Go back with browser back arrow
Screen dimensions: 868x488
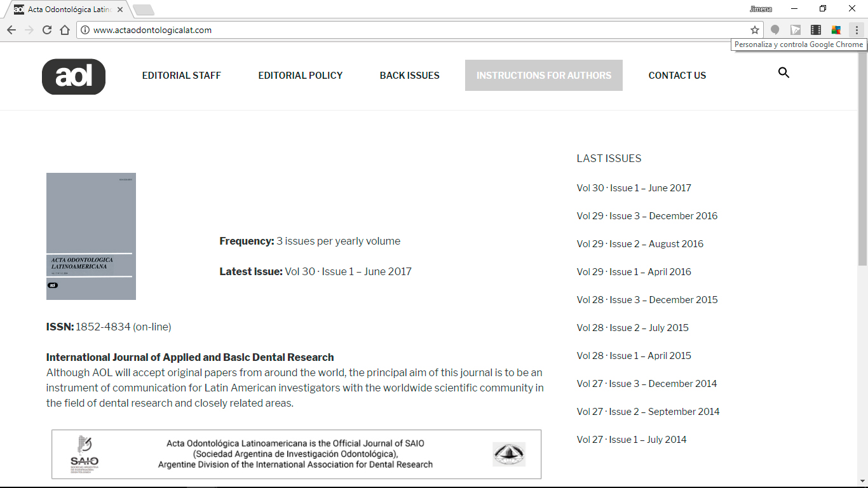pyautogui.click(x=11, y=30)
